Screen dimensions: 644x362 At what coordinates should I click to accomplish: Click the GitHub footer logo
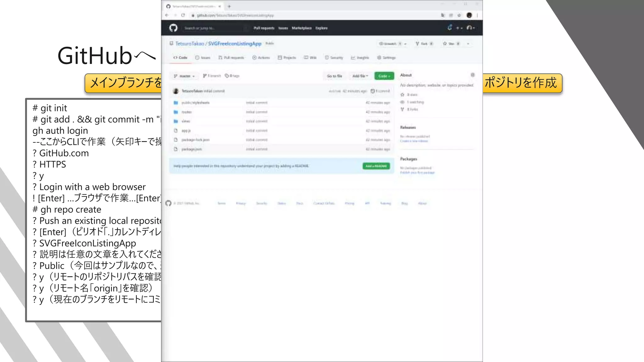169,203
